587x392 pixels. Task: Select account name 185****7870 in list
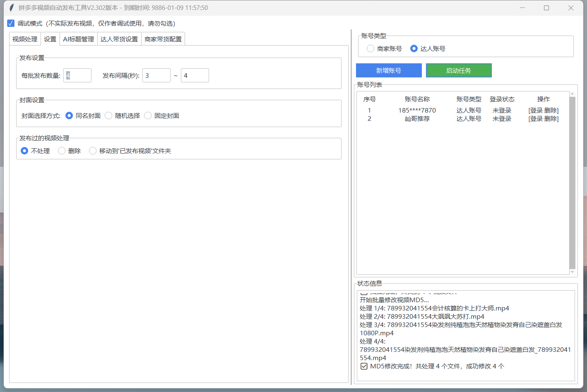pos(417,111)
